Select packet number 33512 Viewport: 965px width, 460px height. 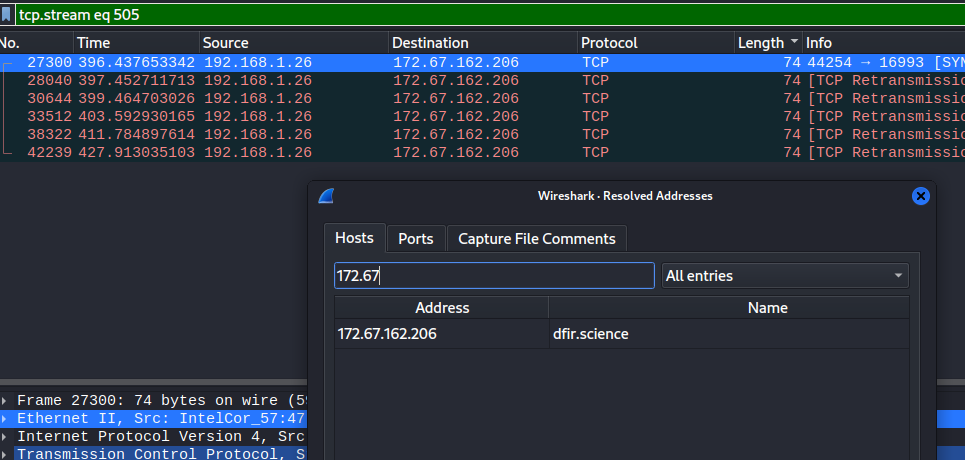click(x=482, y=116)
